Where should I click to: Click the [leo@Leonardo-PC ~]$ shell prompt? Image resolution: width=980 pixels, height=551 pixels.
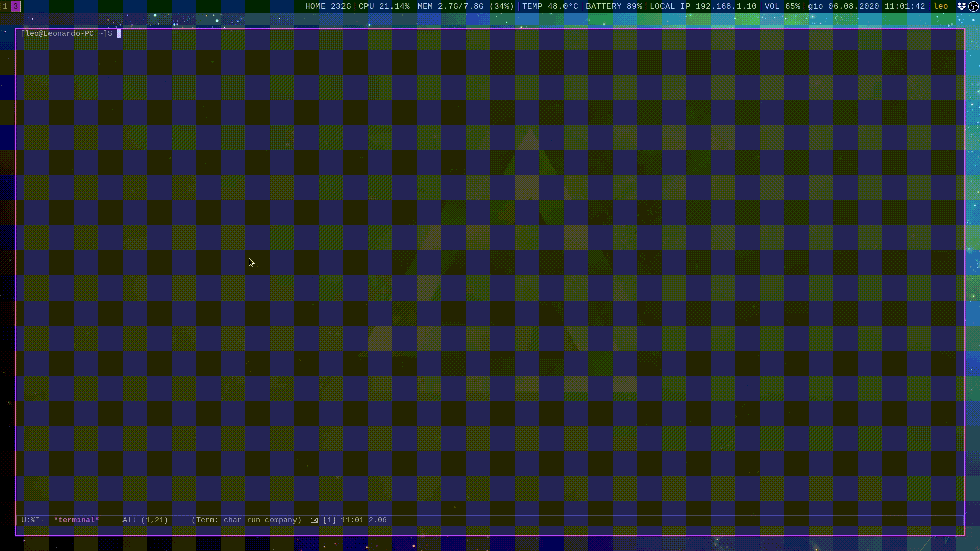[x=67, y=34]
